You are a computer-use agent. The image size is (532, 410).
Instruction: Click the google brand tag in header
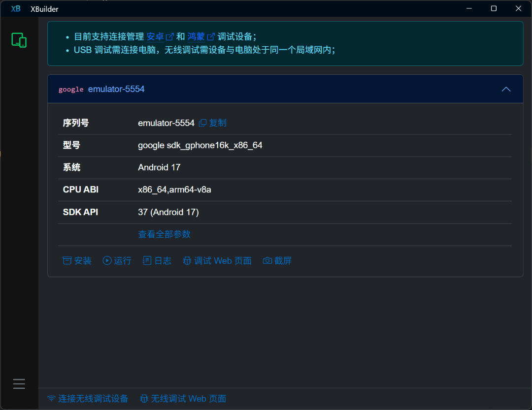coord(71,89)
